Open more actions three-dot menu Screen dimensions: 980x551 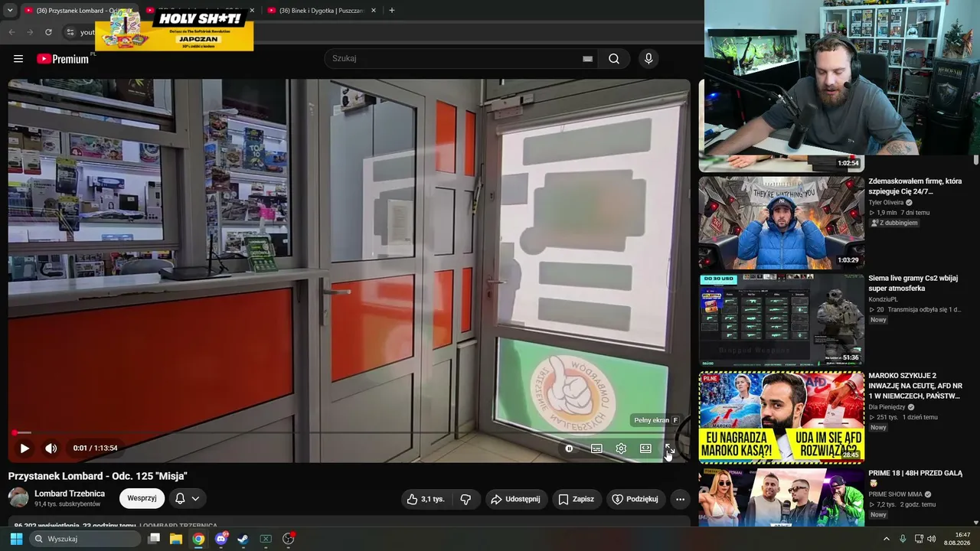tap(680, 499)
